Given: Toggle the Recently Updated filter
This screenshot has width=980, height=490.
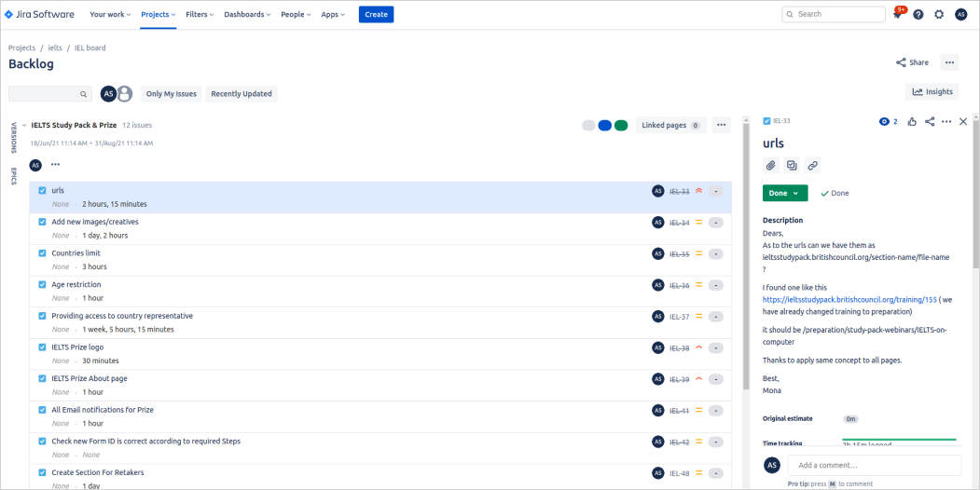Looking at the screenshot, I should click(242, 94).
